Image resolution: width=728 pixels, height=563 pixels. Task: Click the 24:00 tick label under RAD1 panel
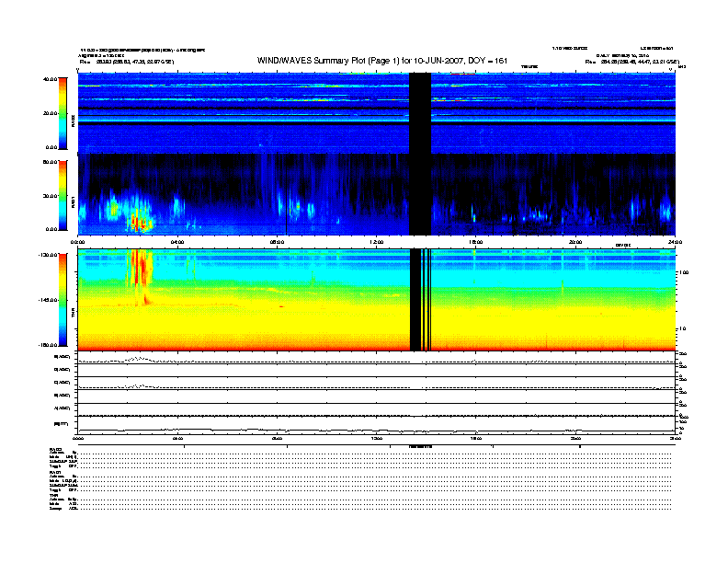tap(675, 242)
